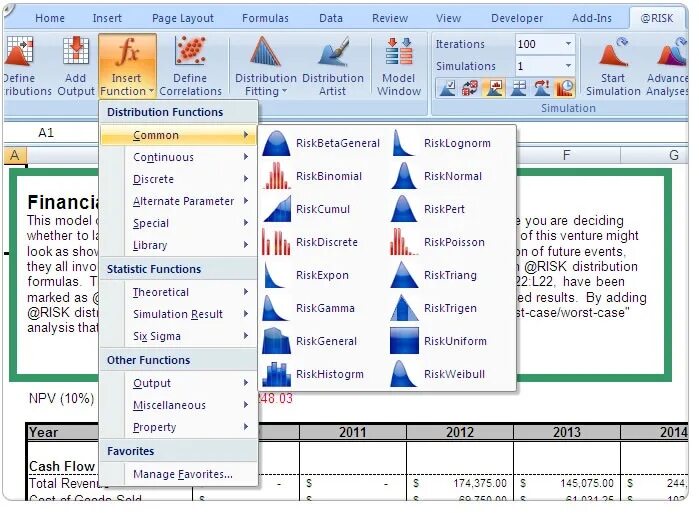
Task: Click the Name Box showing A1
Action: click(x=46, y=132)
